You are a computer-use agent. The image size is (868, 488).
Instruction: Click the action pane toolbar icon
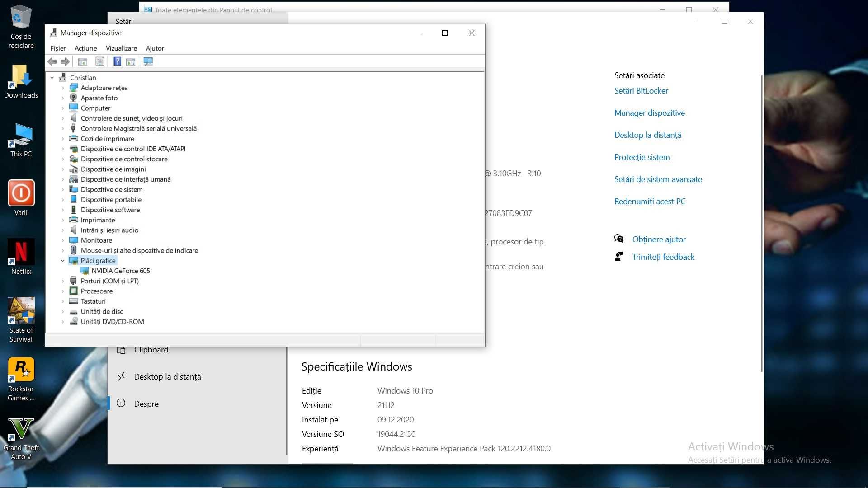[x=131, y=61]
